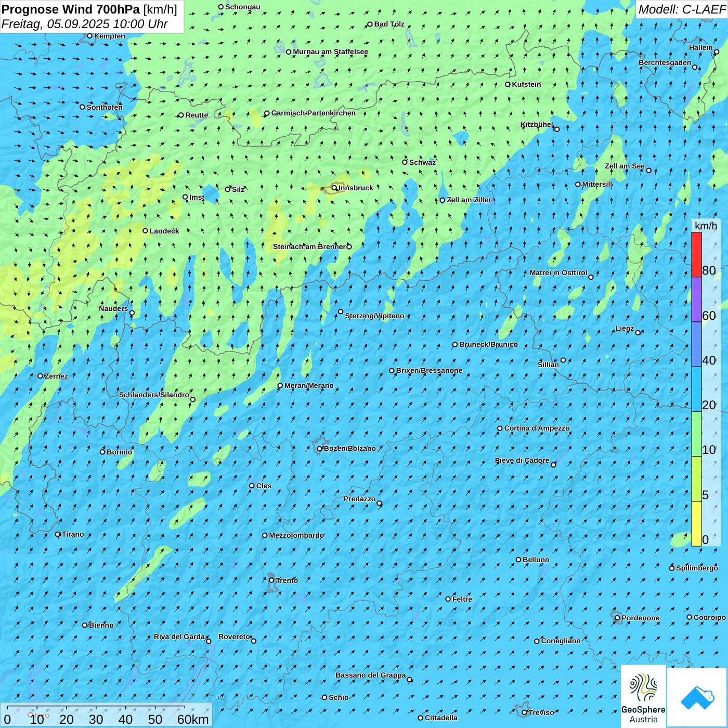728x728 pixels.
Task: Click the Zell am See location dot
Action: (x=648, y=170)
